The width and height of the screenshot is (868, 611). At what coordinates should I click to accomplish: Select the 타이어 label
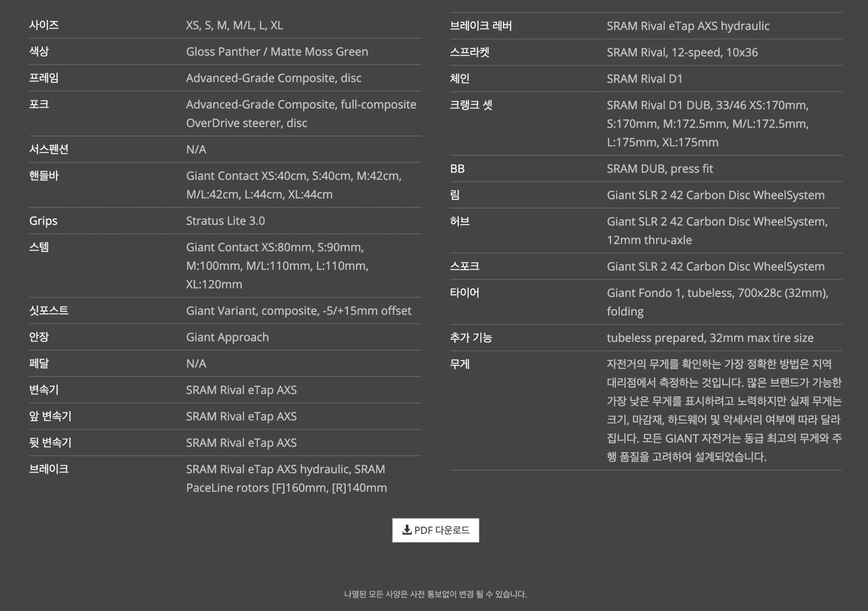click(x=465, y=293)
